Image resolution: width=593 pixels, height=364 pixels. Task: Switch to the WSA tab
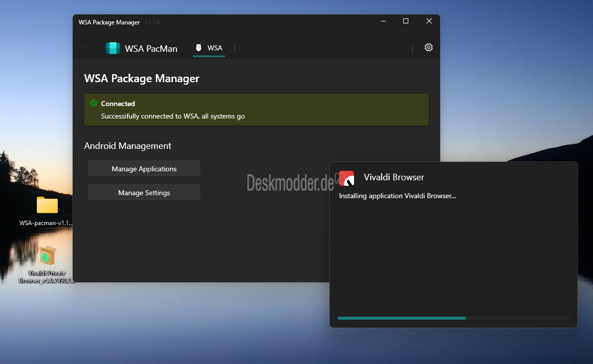coord(209,48)
